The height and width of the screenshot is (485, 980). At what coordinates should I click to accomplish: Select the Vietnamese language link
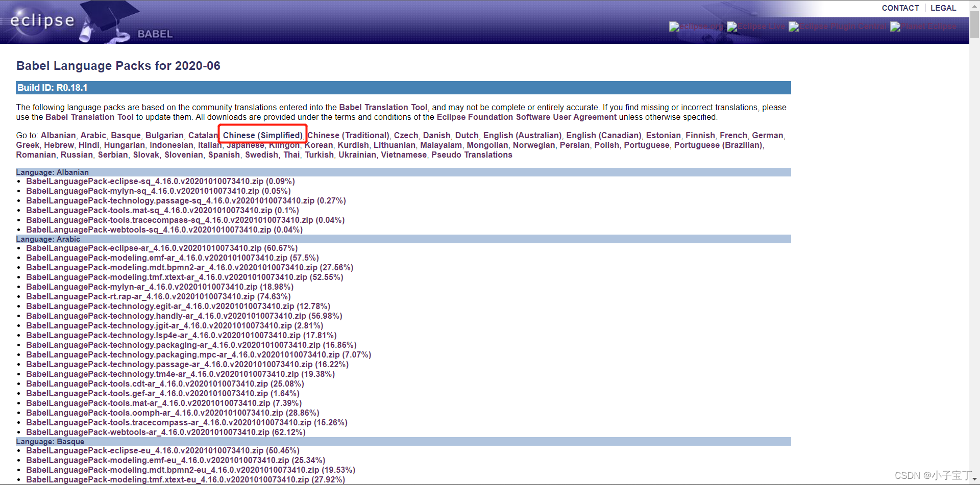pos(404,155)
